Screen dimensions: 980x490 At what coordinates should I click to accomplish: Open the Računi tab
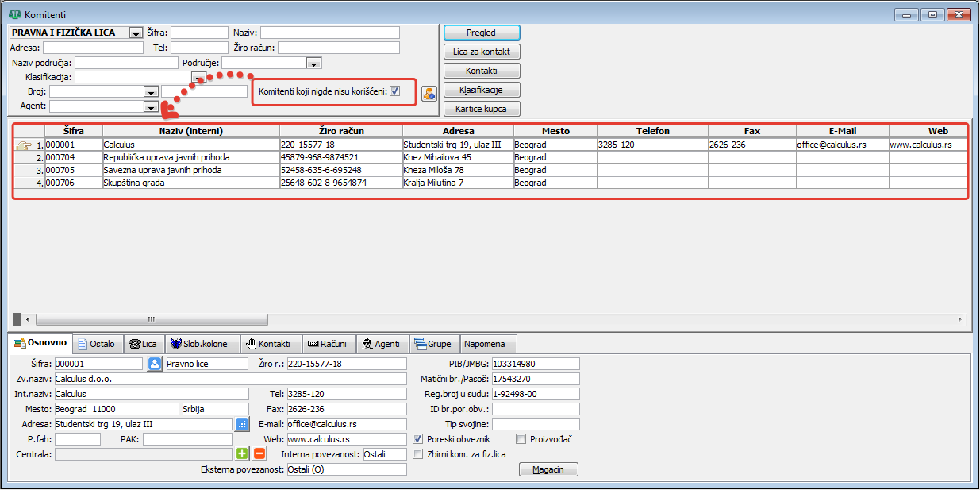pyautogui.click(x=328, y=344)
